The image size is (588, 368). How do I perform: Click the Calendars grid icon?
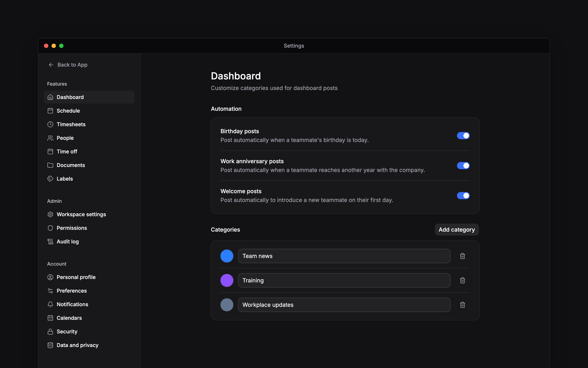coord(50,318)
